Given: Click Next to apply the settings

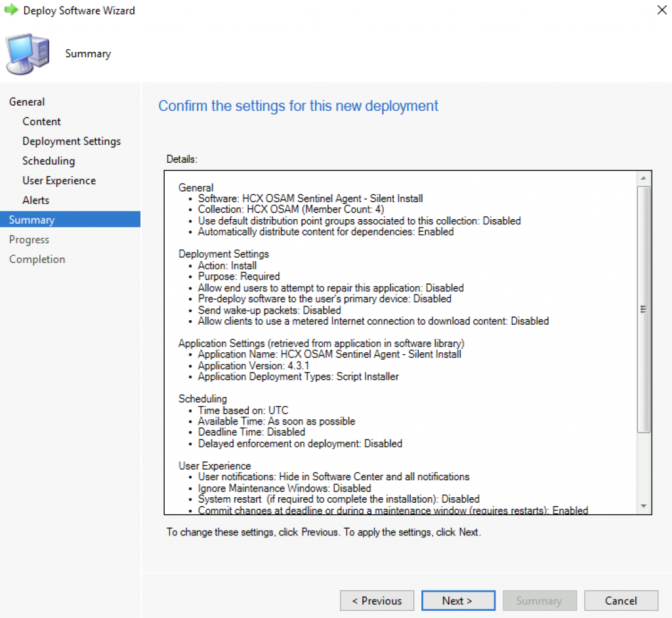Looking at the screenshot, I should pyautogui.click(x=458, y=600).
